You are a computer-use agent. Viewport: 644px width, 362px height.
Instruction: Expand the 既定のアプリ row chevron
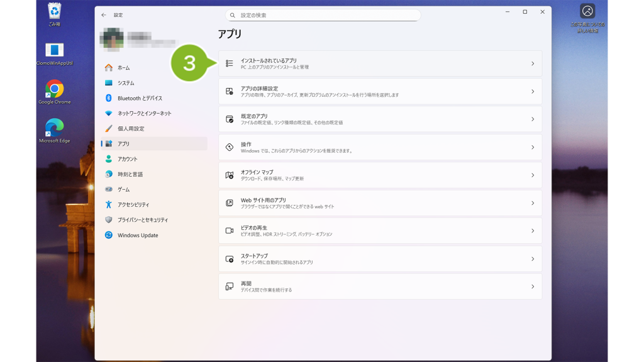click(533, 119)
